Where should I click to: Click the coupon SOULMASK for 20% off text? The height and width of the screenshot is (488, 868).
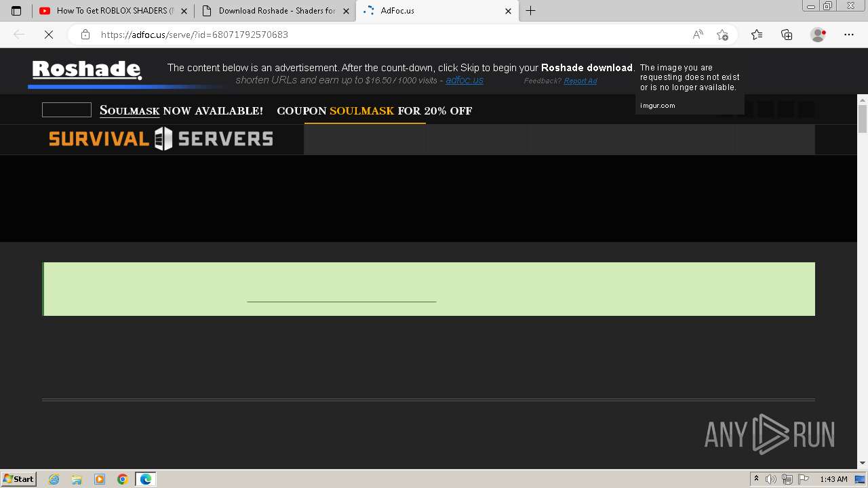point(374,110)
